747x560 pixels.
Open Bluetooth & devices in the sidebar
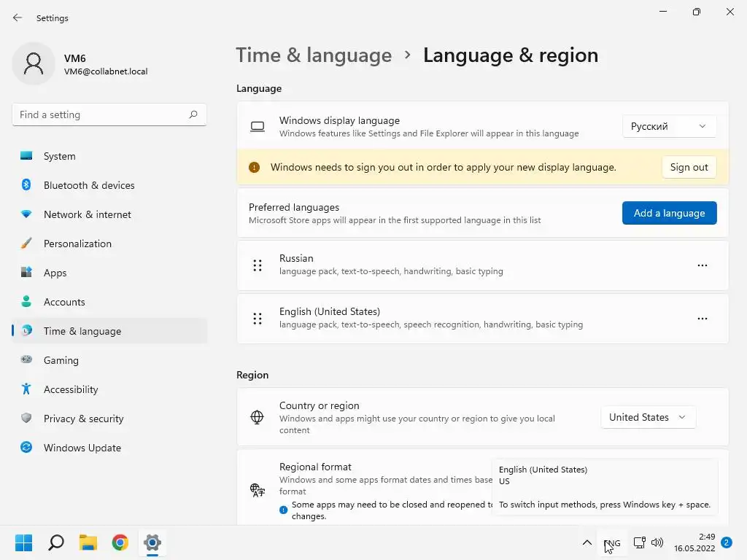click(x=109, y=184)
